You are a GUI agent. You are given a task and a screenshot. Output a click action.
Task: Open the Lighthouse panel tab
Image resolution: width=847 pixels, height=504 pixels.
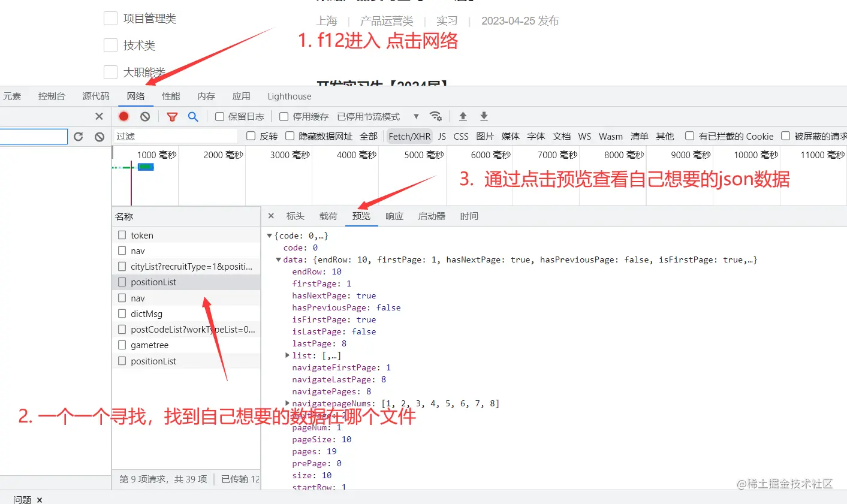point(290,96)
